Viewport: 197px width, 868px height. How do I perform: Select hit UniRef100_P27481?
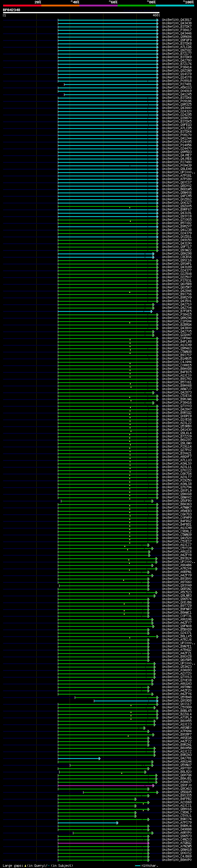point(176,84)
